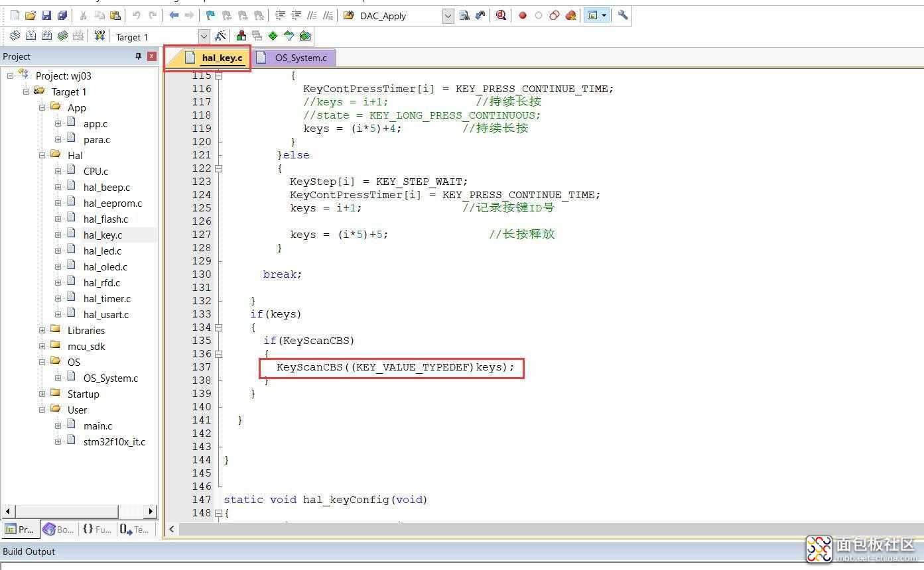Open the Templates bottom panel tab
The width and height of the screenshot is (924, 570).
[135, 529]
